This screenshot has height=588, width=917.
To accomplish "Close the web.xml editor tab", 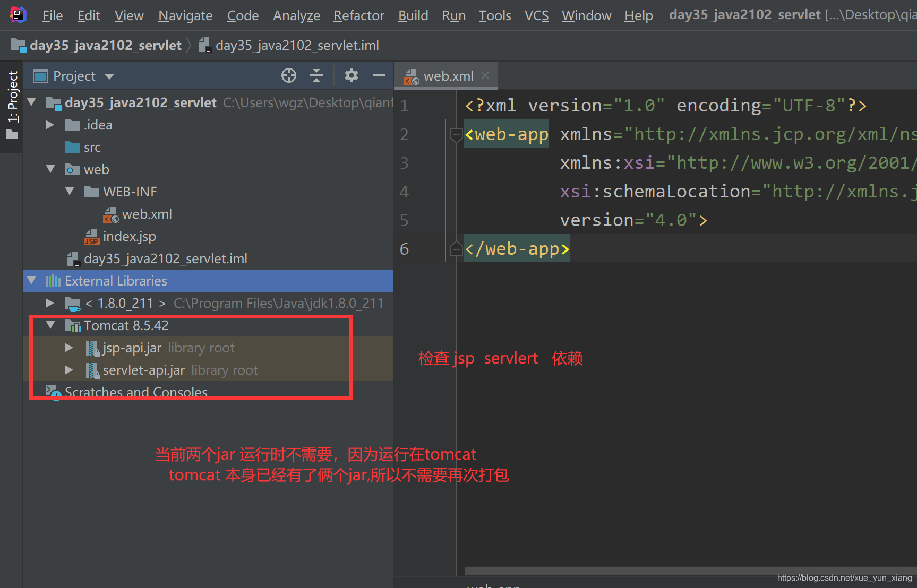I will click(x=485, y=76).
